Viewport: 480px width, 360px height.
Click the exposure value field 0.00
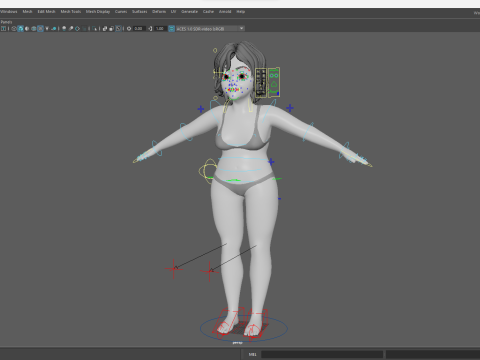[x=139, y=29]
